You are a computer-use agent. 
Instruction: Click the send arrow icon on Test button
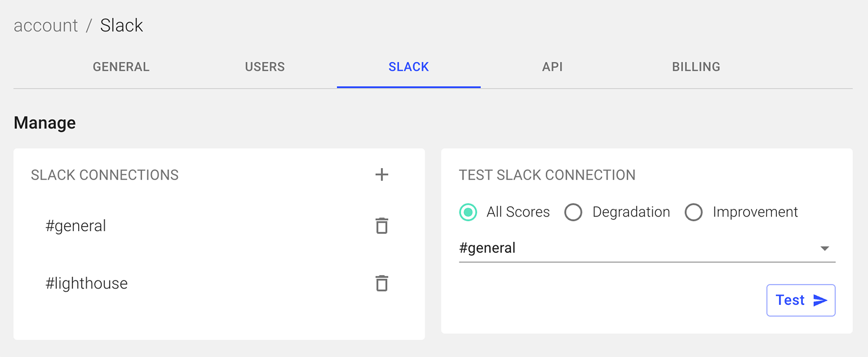820,301
